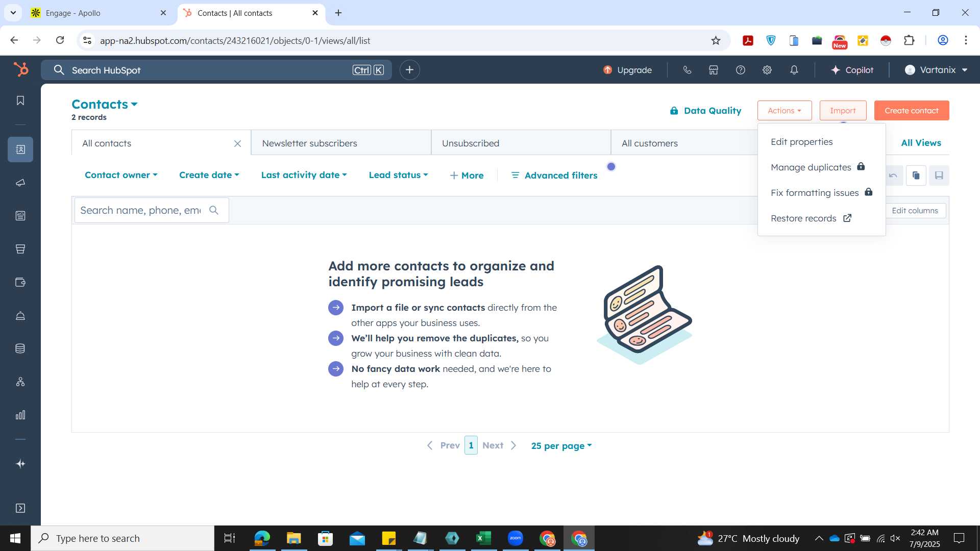This screenshot has width=980, height=551.
Task: Click the Edit columns button
Action: [x=915, y=211]
